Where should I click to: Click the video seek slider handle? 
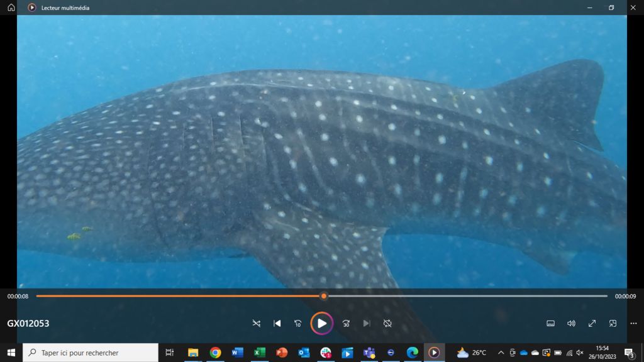324,296
